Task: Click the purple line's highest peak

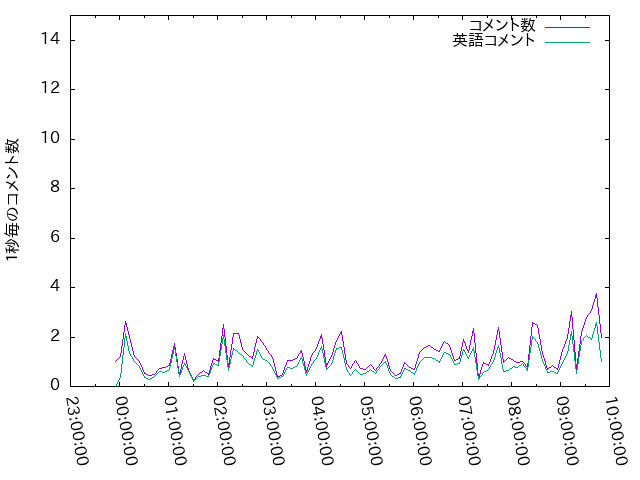Action: pos(596,293)
